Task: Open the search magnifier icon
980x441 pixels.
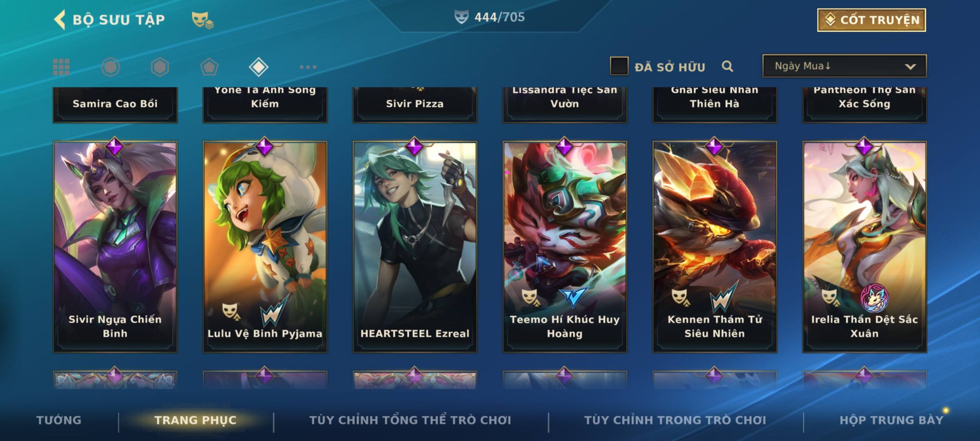Action: pos(727,66)
